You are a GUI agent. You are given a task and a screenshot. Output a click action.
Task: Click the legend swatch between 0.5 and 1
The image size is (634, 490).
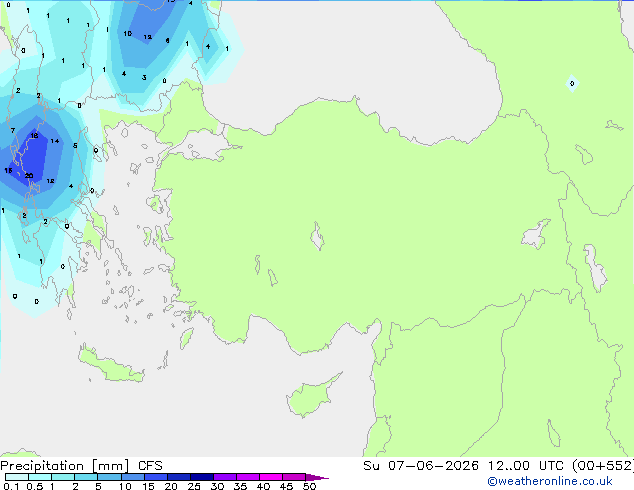[40, 477]
